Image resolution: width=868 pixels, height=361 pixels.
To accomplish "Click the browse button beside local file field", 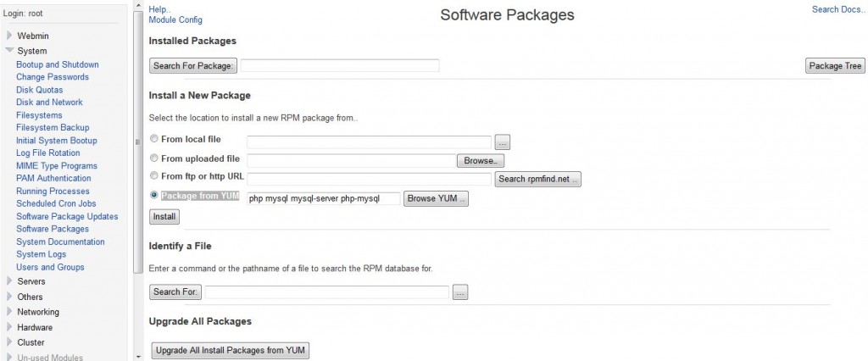I will [502, 142].
